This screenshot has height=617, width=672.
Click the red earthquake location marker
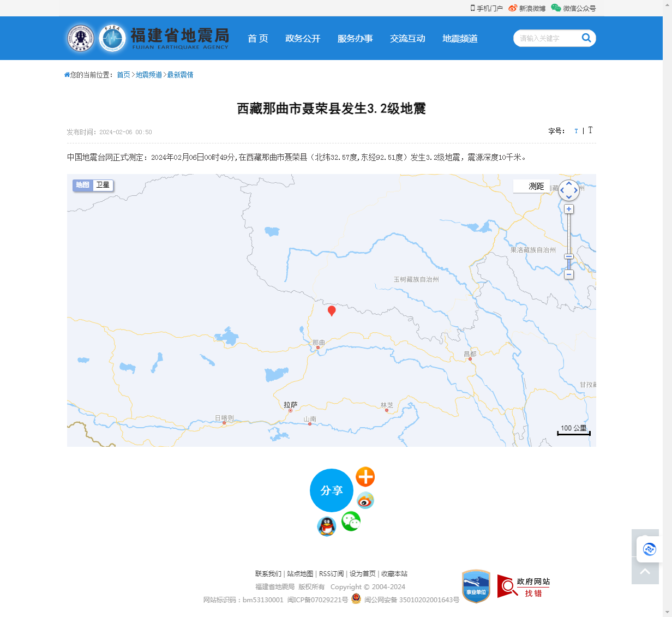pyautogui.click(x=332, y=310)
